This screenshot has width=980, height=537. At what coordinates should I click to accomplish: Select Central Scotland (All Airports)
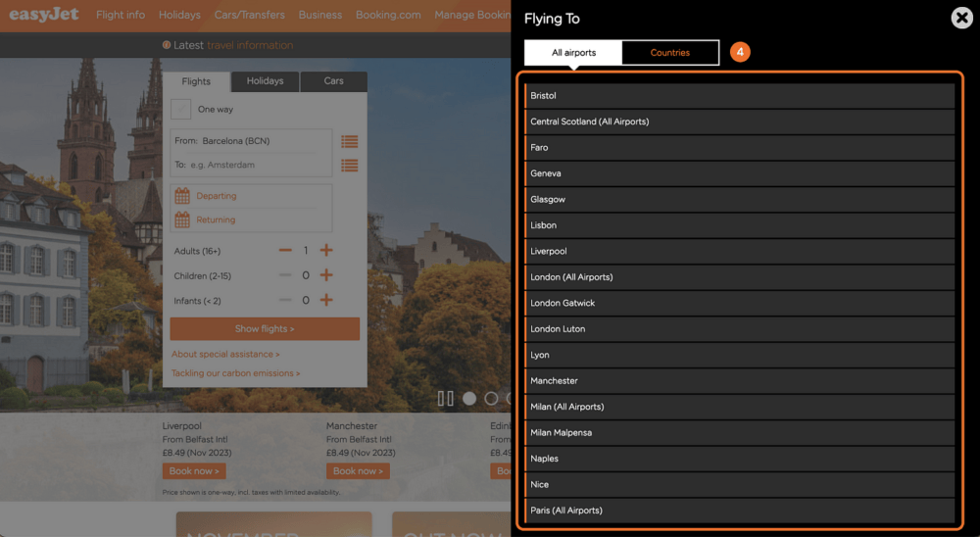(x=740, y=122)
